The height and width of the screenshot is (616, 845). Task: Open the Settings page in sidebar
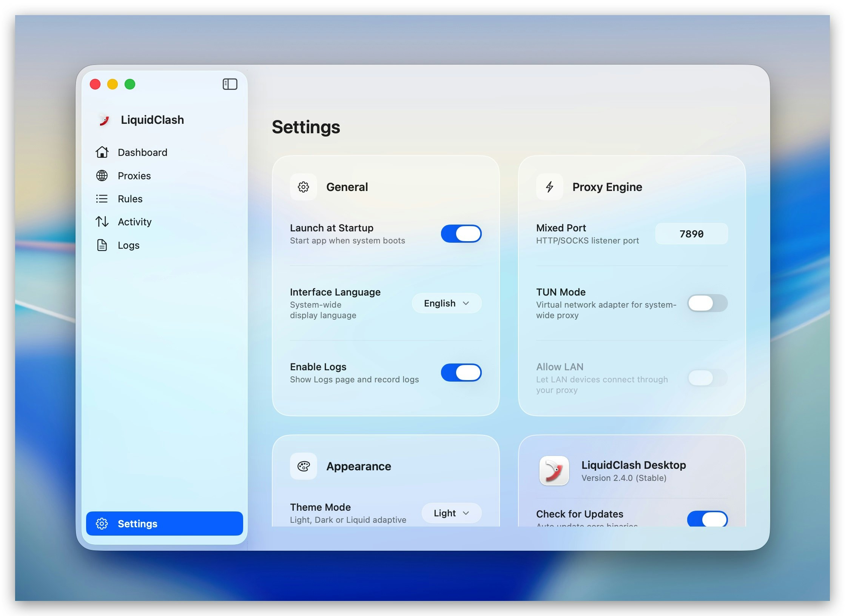[x=164, y=524]
